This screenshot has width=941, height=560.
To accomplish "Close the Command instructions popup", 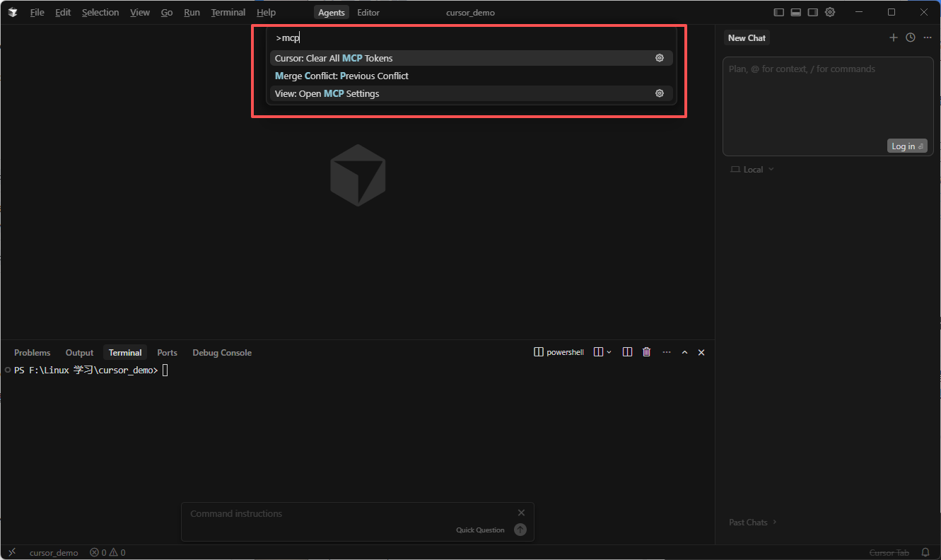I will coord(521,513).
